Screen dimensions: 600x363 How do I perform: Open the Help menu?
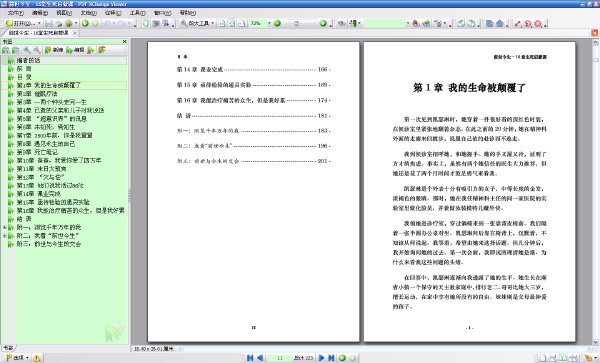tap(188, 13)
